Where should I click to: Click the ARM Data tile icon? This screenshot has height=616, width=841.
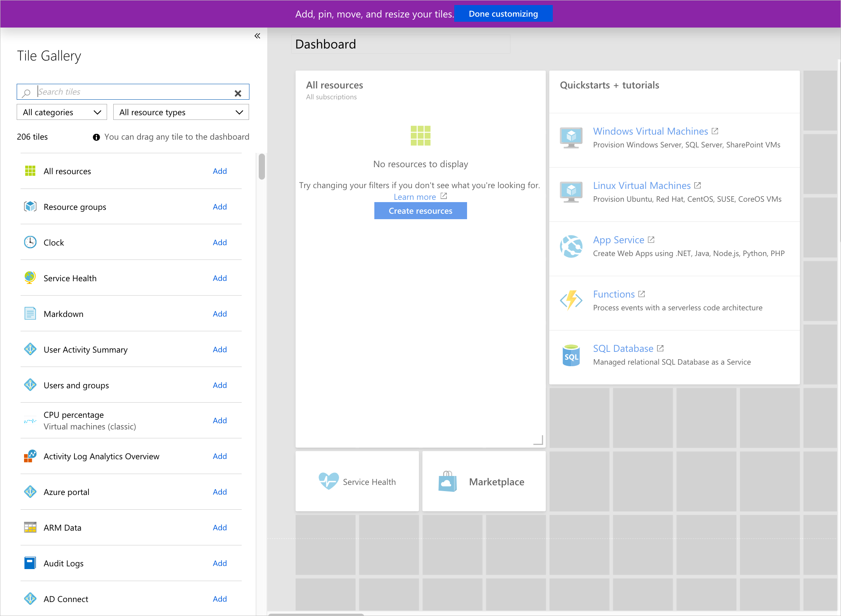tap(30, 527)
